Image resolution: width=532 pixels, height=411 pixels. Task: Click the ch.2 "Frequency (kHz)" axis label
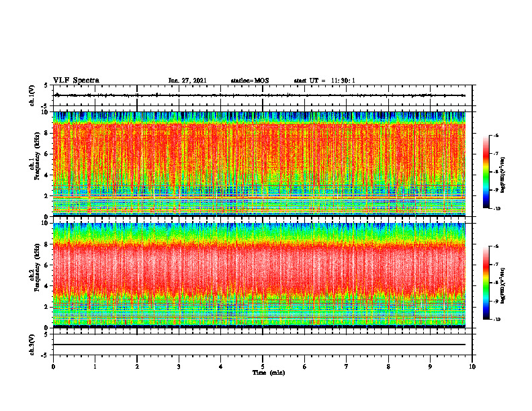pos(37,267)
